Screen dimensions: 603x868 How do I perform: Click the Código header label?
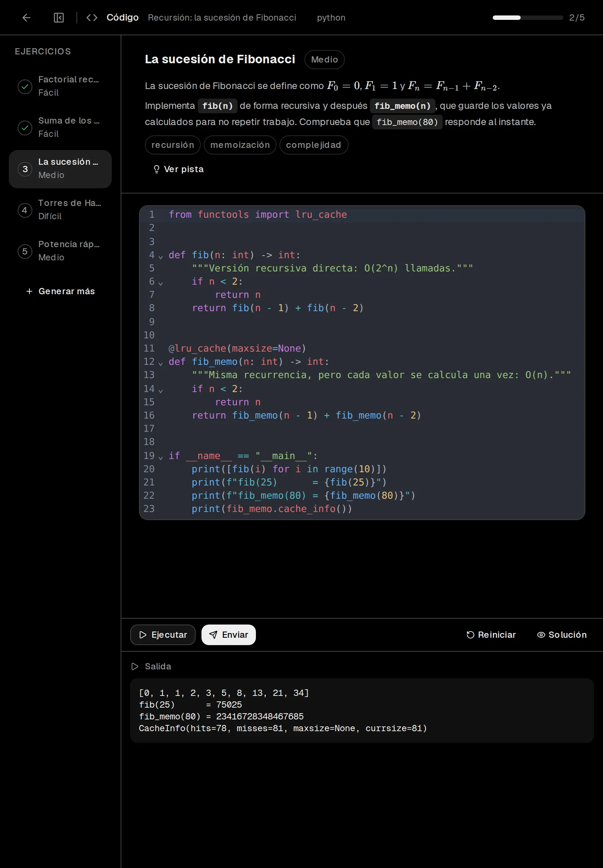[x=122, y=18]
